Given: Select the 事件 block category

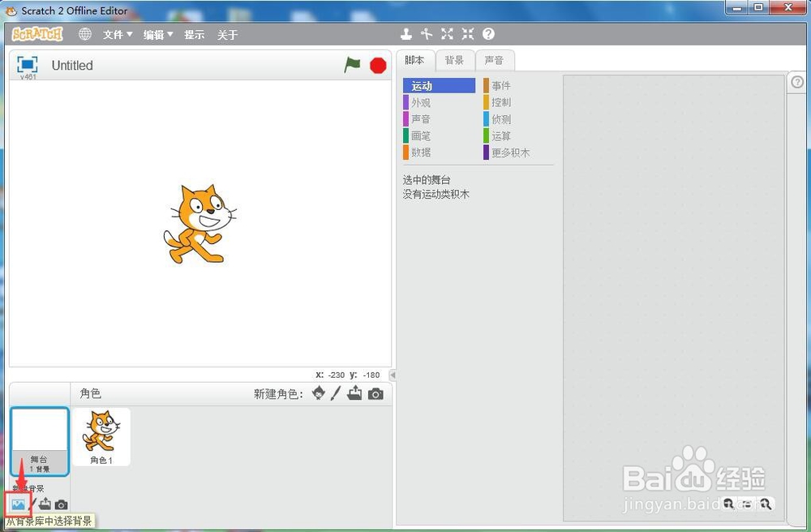Looking at the screenshot, I should pos(503,84).
